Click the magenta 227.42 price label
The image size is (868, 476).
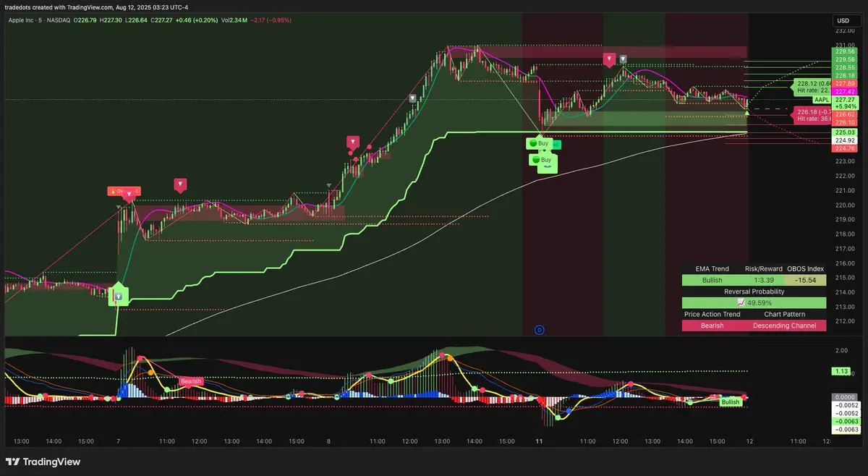(x=845, y=92)
